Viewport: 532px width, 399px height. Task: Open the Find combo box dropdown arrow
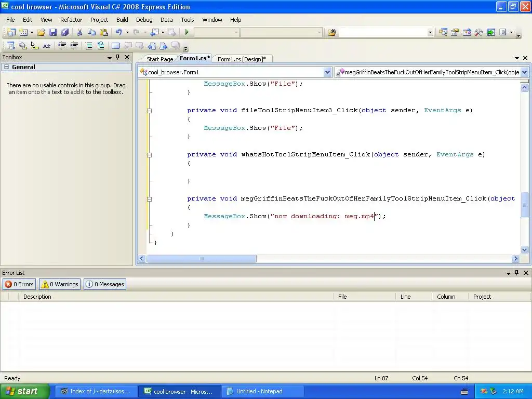coord(430,32)
